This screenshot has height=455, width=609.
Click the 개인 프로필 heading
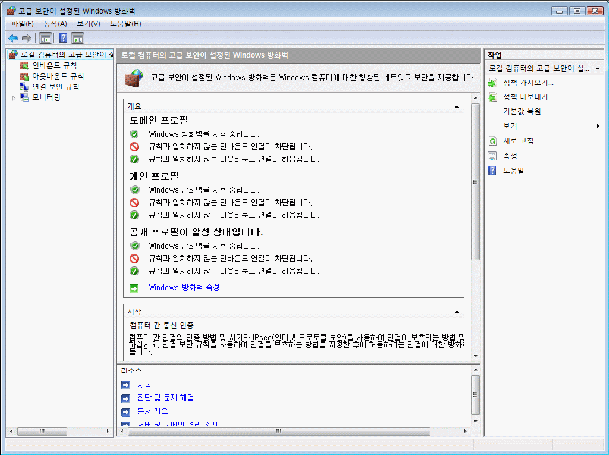pyautogui.click(x=154, y=176)
